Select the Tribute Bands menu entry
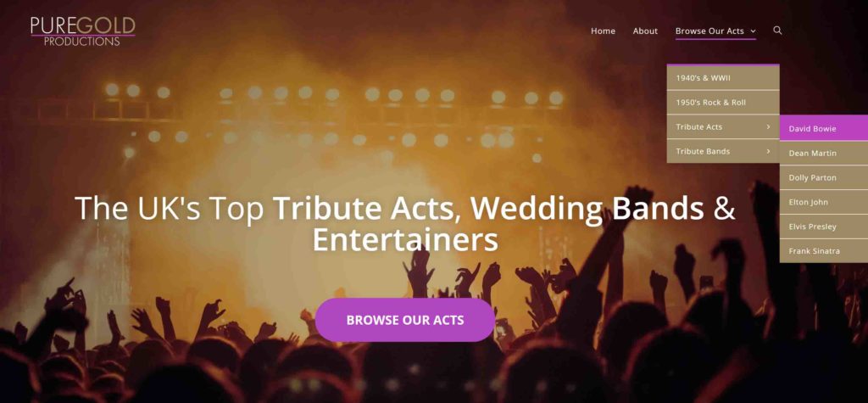Image resolution: width=868 pixels, height=403 pixels. pos(723,151)
